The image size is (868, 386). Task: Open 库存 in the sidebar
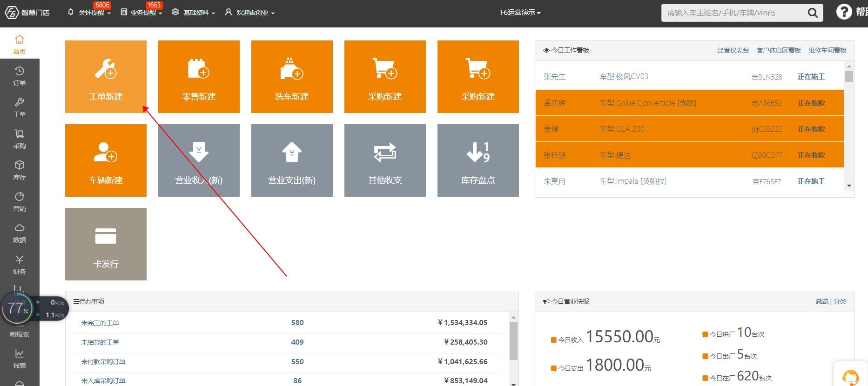click(x=20, y=170)
